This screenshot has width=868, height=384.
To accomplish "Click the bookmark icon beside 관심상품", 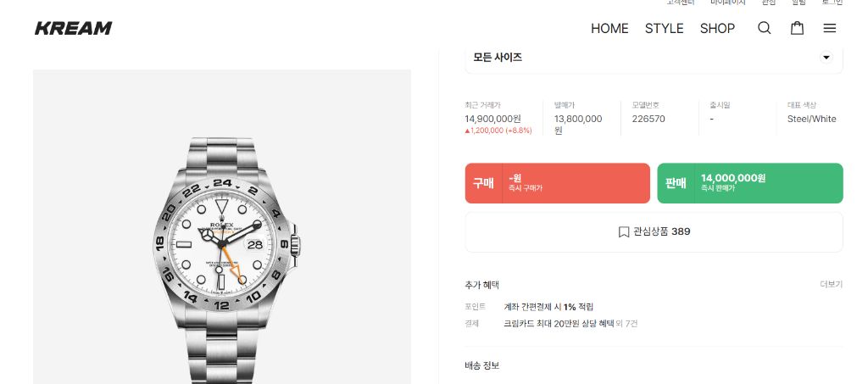I will click(x=623, y=231).
